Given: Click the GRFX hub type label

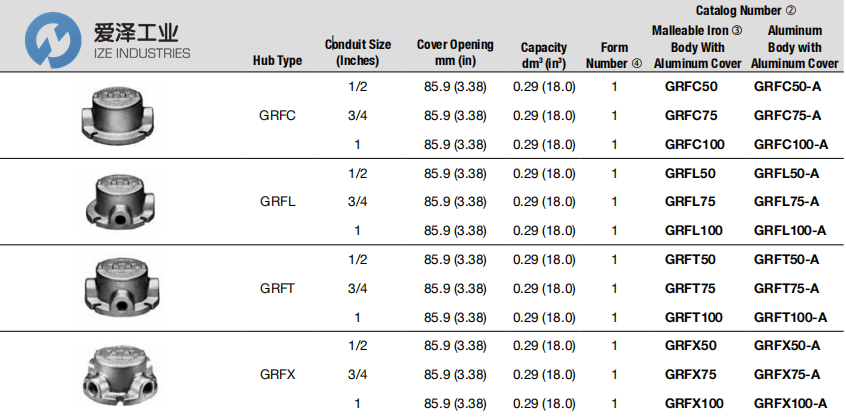Looking at the screenshot, I should pyautogui.click(x=277, y=374).
